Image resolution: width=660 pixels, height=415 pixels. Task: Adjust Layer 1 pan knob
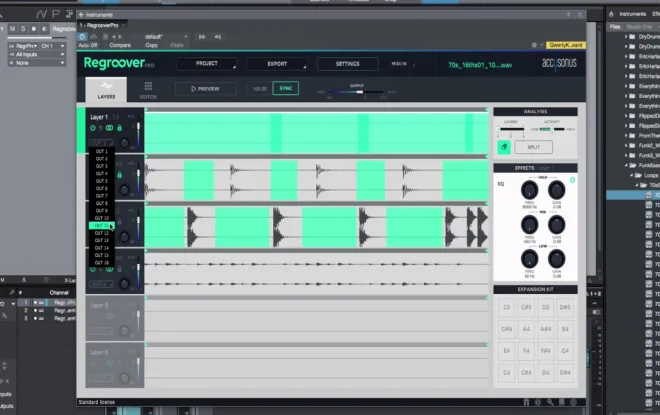click(x=124, y=143)
